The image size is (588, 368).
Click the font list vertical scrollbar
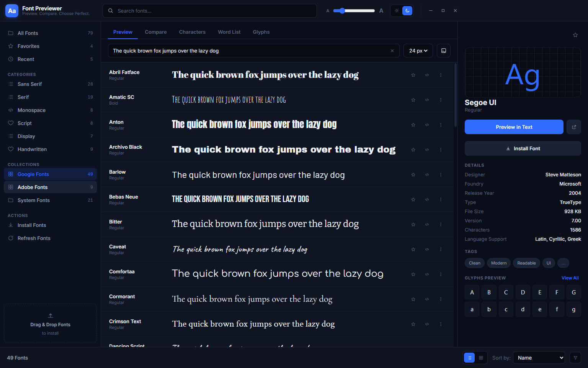pos(456,95)
